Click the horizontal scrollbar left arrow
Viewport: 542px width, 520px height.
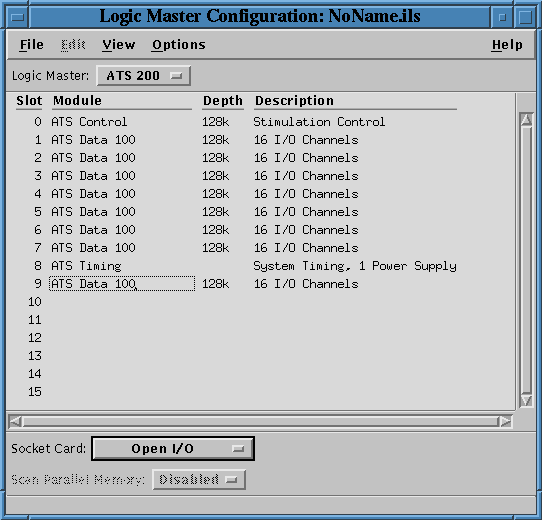click(x=15, y=421)
